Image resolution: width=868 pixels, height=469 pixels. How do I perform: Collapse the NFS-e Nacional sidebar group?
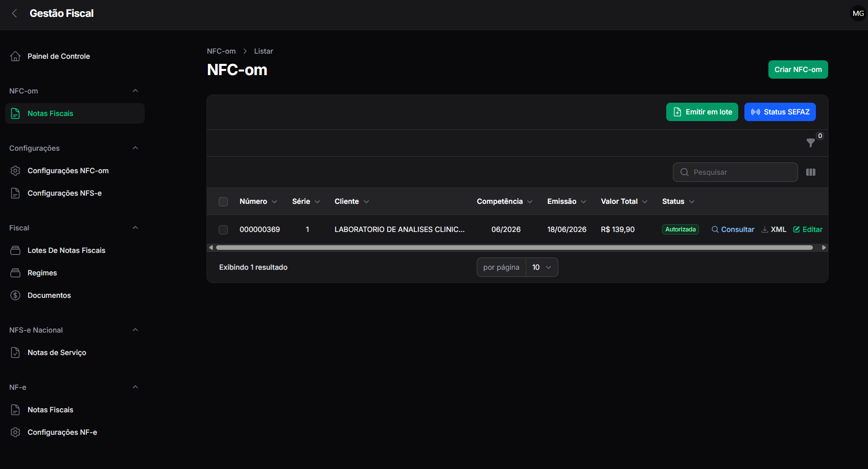pyautogui.click(x=135, y=330)
